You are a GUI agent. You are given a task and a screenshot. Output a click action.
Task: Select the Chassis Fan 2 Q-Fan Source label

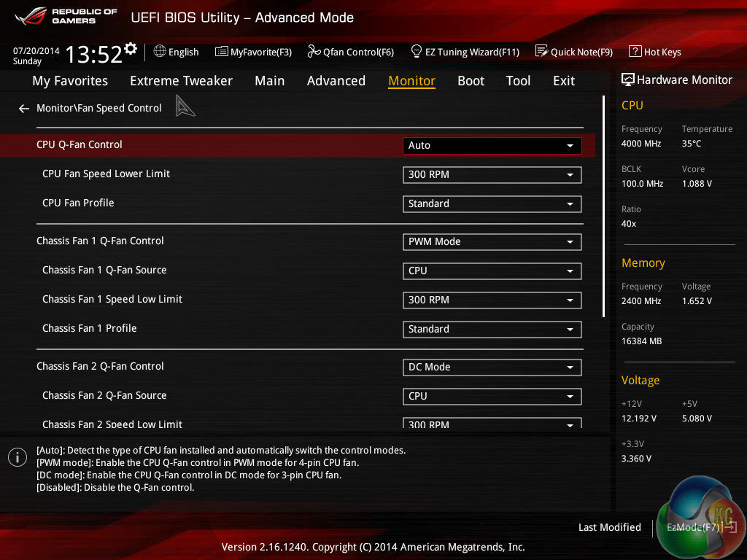pyautogui.click(x=104, y=395)
